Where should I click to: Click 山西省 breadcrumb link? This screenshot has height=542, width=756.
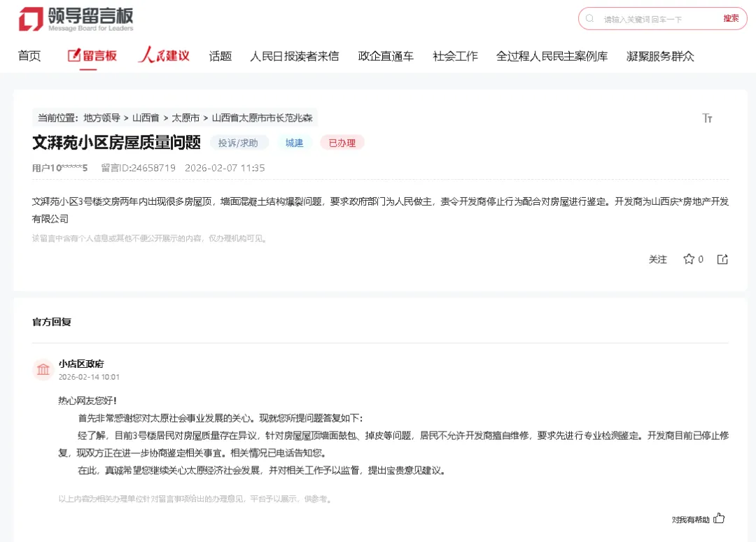pos(146,118)
